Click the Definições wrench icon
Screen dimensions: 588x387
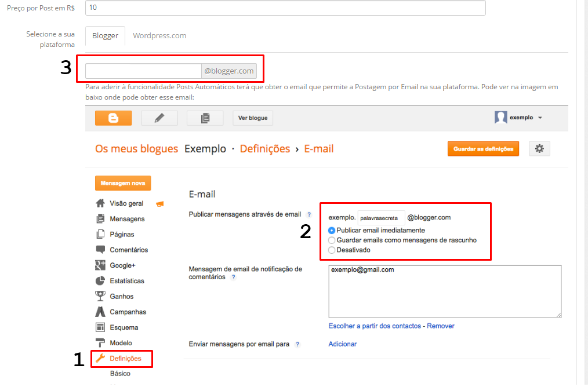coord(100,358)
